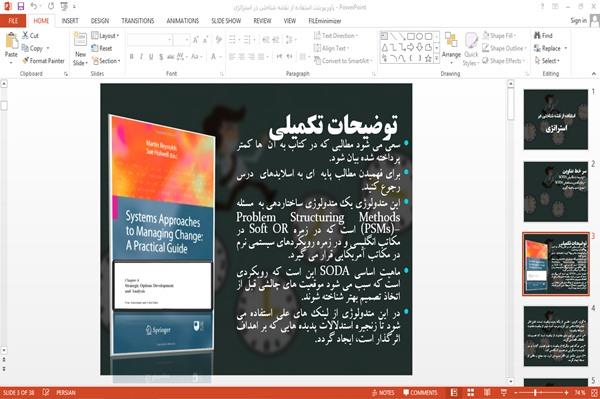Switch to the REVIEW tab
The width and height of the screenshot is (600, 399).
262,21
